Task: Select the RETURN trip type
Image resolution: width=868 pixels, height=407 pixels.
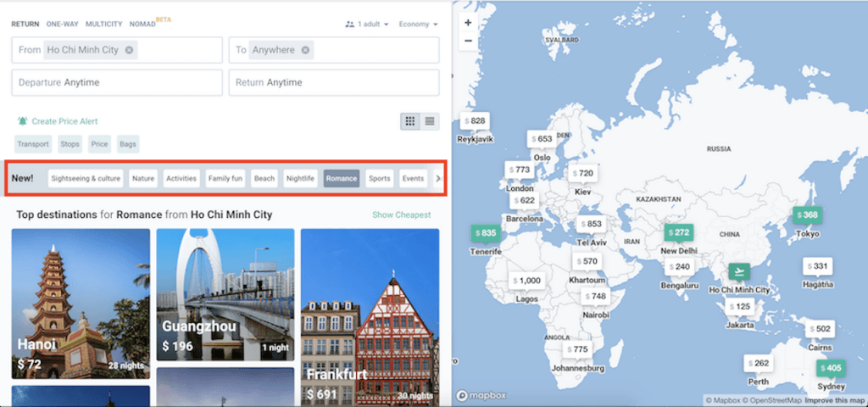Action: coord(25,25)
